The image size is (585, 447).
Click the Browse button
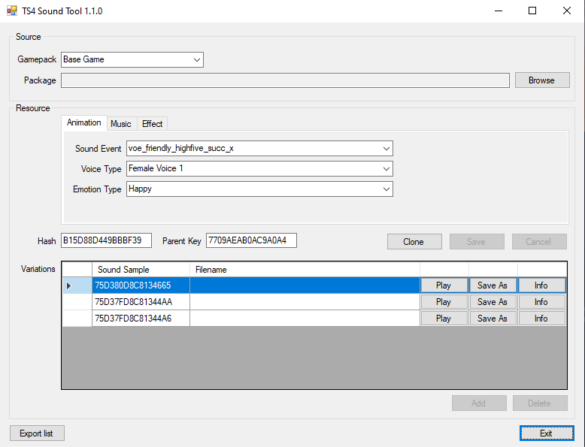542,80
